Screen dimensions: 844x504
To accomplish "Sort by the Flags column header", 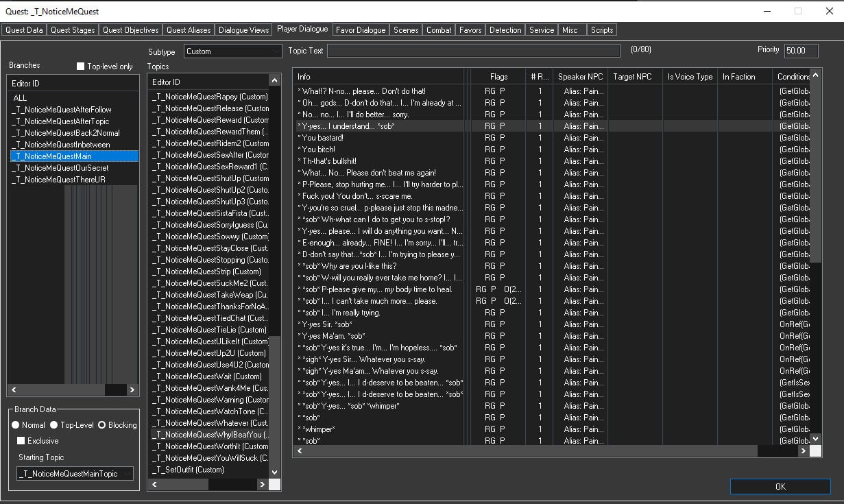I will pyautogui.click(x=499, y=77).
